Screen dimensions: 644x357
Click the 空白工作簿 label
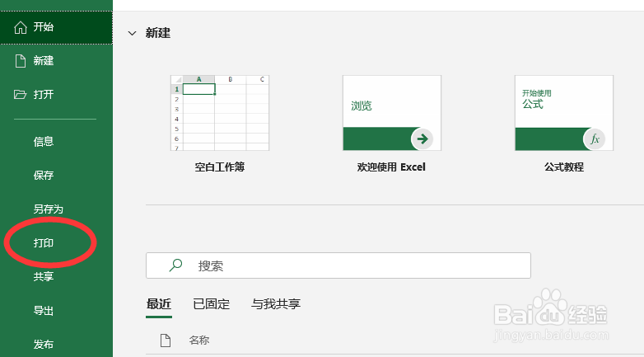click(x=220, y=167)
